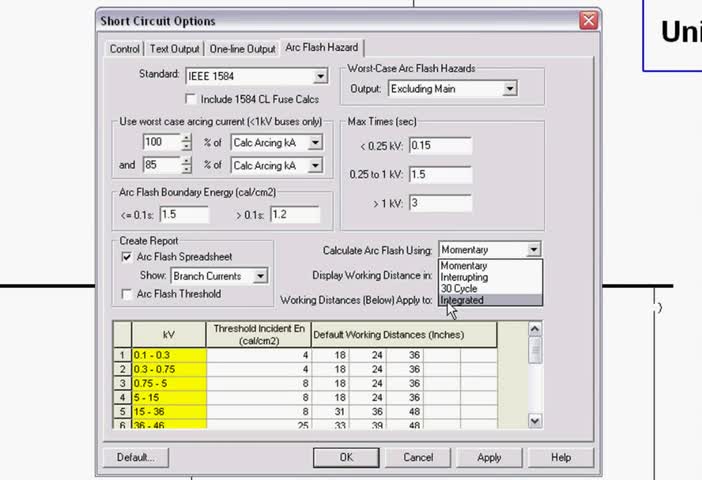This screenshot has height=480, width=702.
Task: Click working distance 48 in row 5
Action: pyautogui.click(x=405, y=411)
